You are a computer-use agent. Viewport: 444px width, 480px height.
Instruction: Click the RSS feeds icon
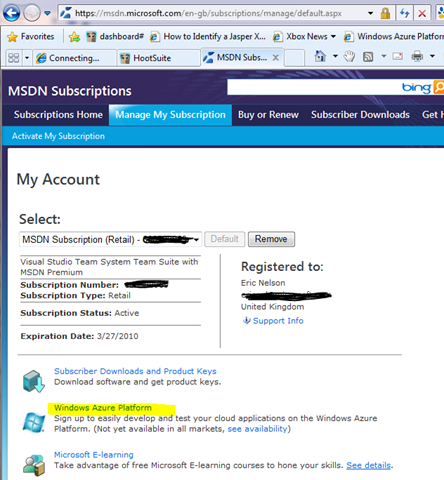368,57
